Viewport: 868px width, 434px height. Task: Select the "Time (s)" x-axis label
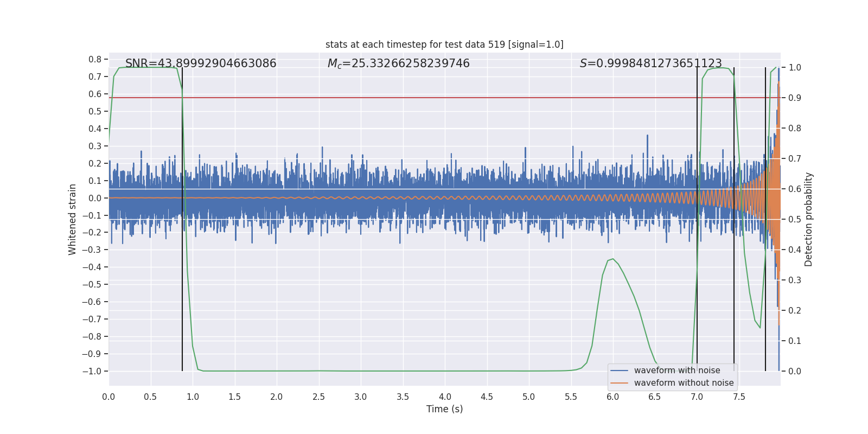444,409
